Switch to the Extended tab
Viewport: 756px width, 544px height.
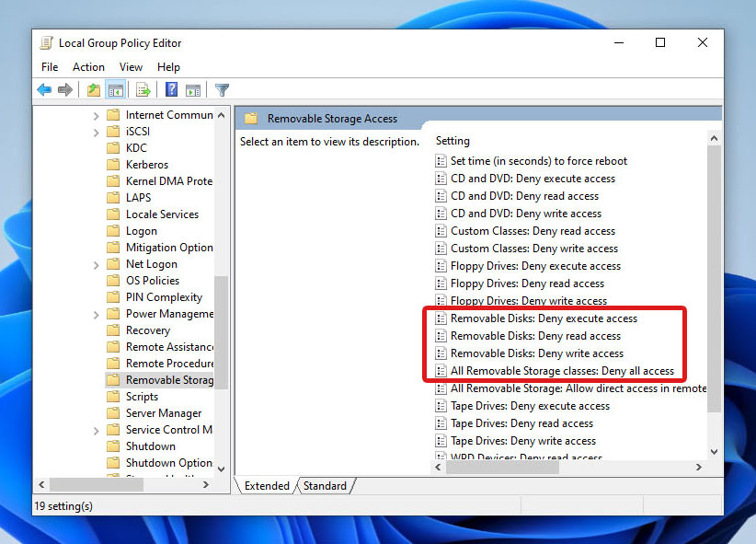[266, 485]
